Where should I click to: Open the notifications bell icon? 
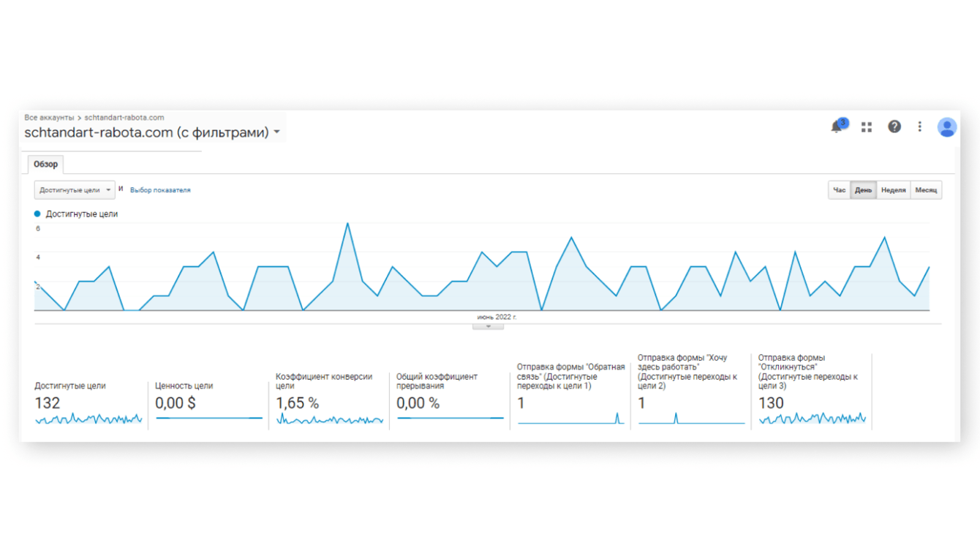pos(837,127)
